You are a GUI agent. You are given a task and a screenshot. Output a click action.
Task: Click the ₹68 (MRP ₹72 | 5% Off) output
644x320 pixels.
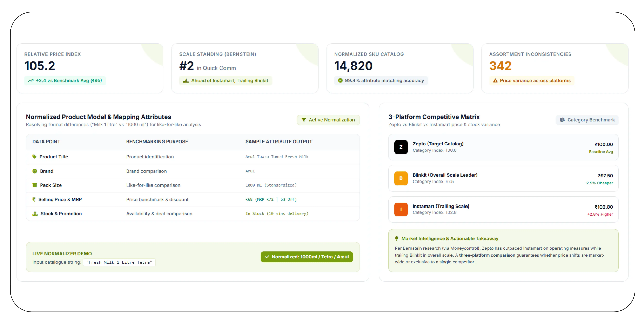[271, 199]
